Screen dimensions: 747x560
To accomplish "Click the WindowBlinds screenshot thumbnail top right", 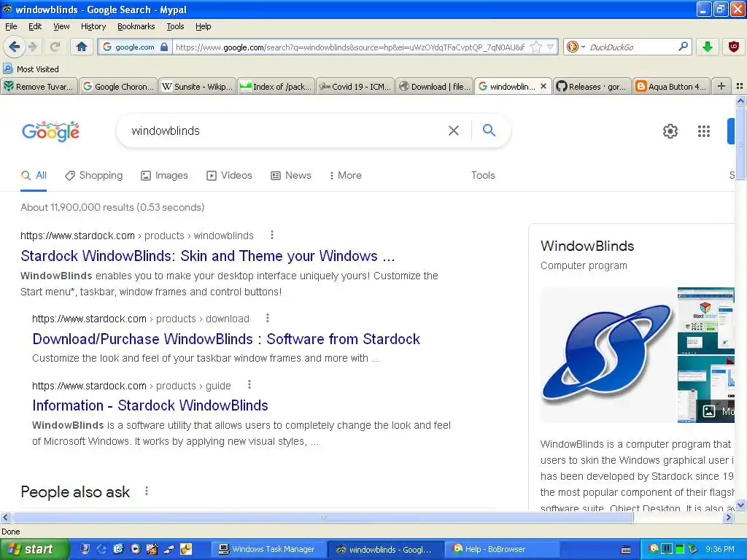I will pos(706,320).
